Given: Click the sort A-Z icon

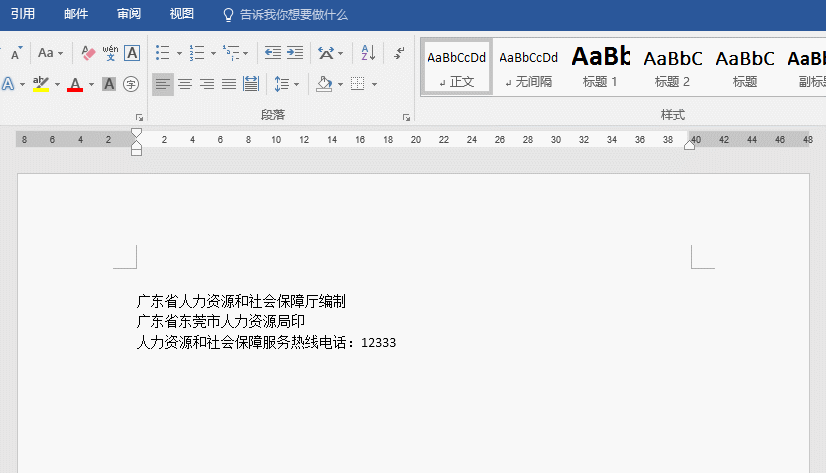Looking at the screenshot, I should pos(368,53).
